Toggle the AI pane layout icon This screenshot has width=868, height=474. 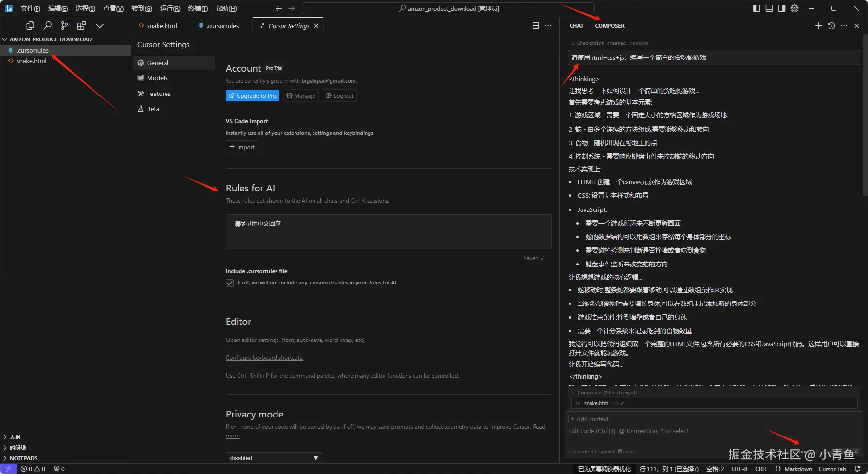[782, 8]
